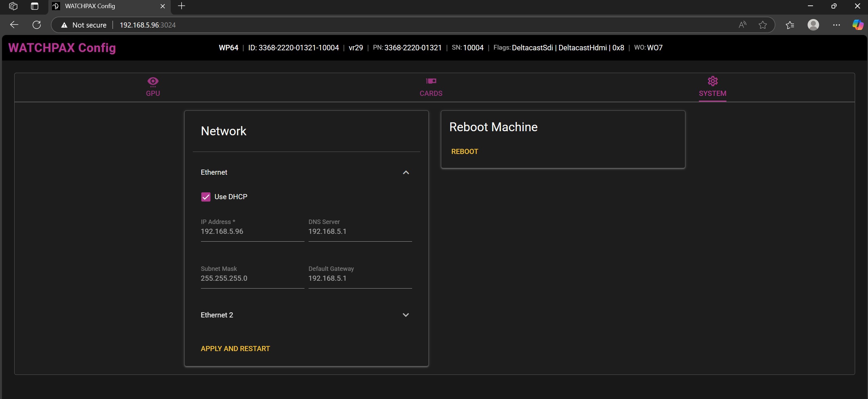Viewport: 868px width, 399px height.
Task: Open Copilot in the browser toolbar
Action: [x=858, y=24]
